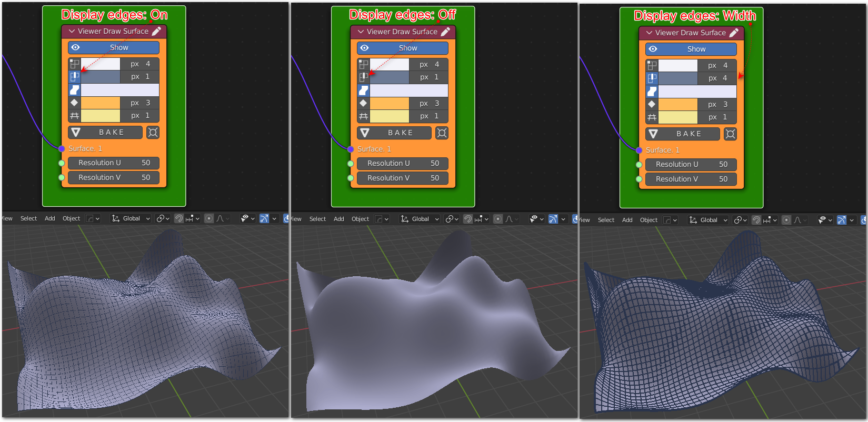Open Global orientation dropdown in middle viewport
Screen dimensions: 868x422
(x=420, y=219)
